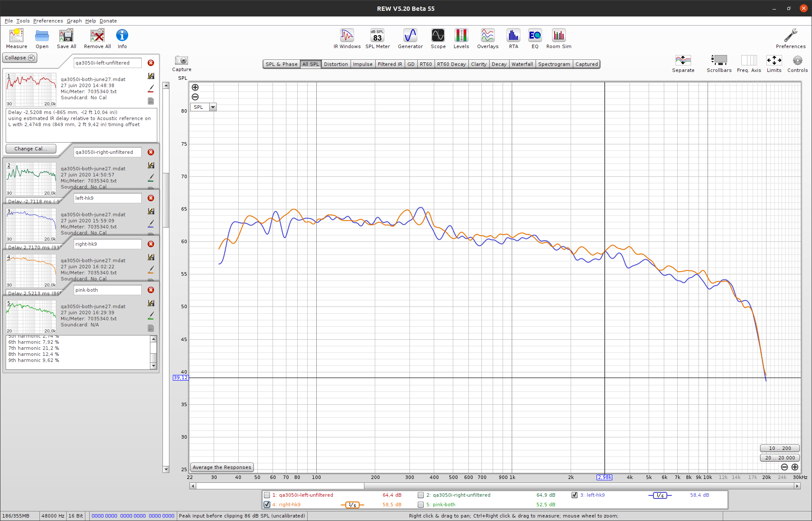This screenshot has height=521, width=812.
Task: Switch to Waterfall tab
Action: [522, 64]
